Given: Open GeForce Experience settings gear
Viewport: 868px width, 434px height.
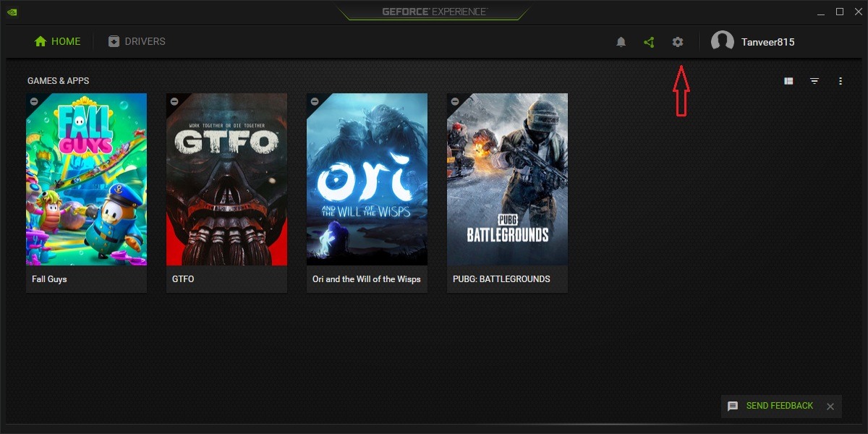Looking at the screenshot, I should (x=677, y=41).
